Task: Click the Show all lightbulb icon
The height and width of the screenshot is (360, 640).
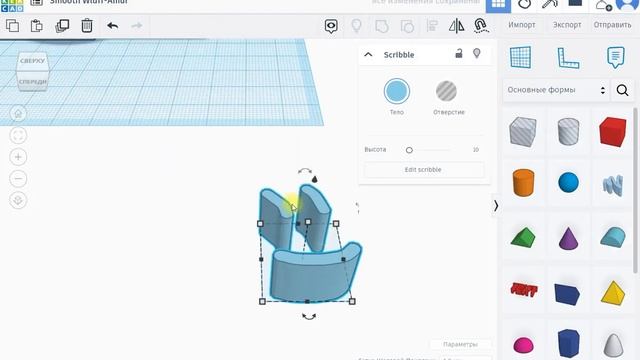Action: (x=357, y=26)
